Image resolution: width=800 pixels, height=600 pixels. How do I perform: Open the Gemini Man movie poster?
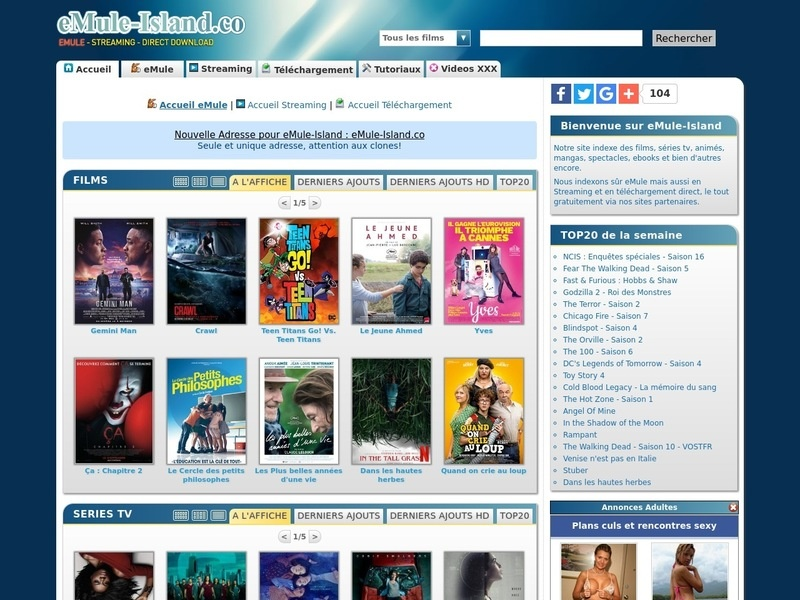point(114,271)
